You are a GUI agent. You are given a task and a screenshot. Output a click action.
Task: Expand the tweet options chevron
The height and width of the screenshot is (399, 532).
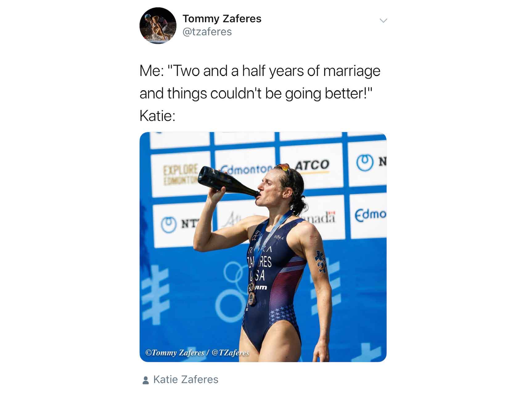[x=383, y=21]
